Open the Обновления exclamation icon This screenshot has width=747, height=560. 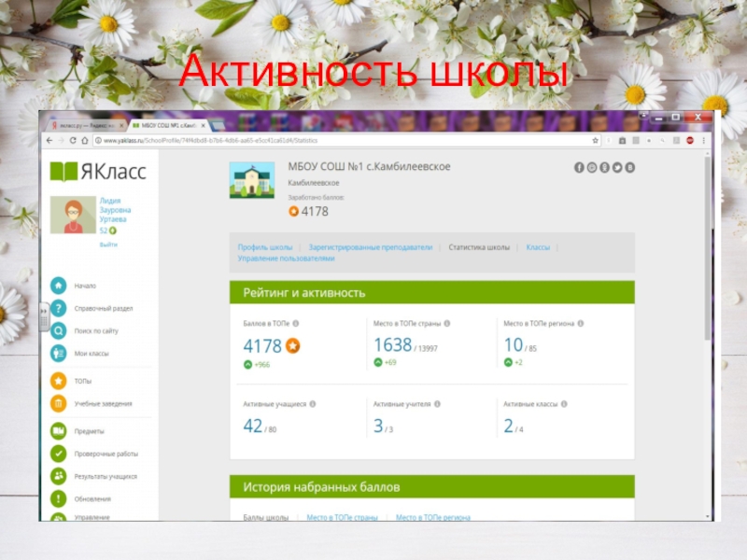[59, 498]
